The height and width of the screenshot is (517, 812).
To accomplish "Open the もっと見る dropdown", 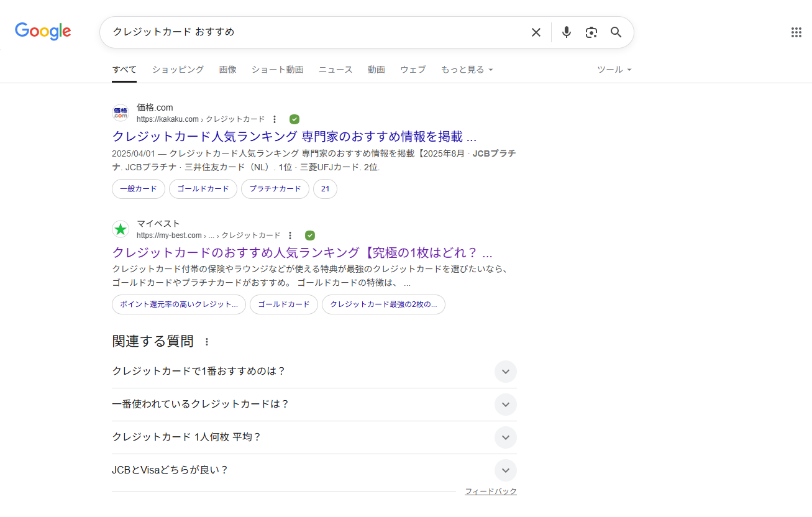I will point(467,70).
